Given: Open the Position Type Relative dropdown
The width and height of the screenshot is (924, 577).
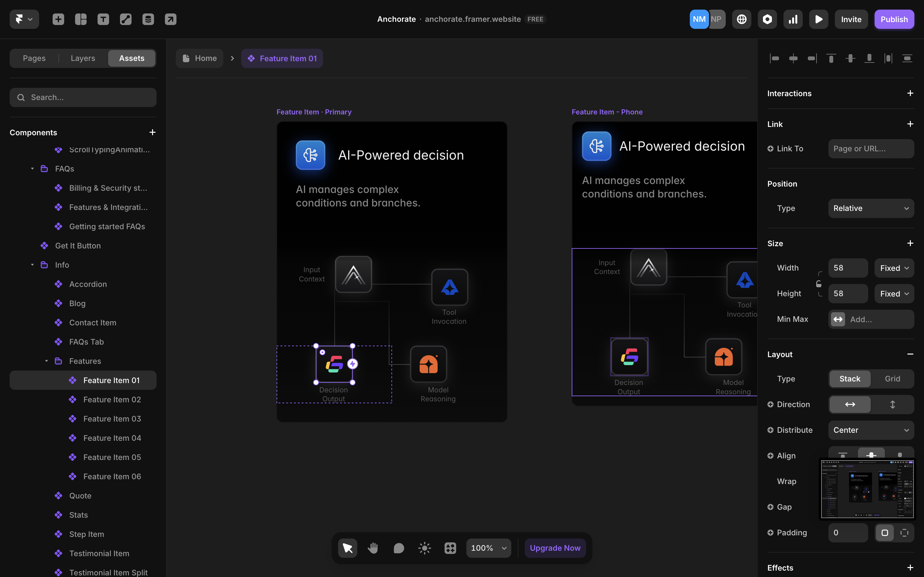Looking at the screenshot, I should 871,208.
